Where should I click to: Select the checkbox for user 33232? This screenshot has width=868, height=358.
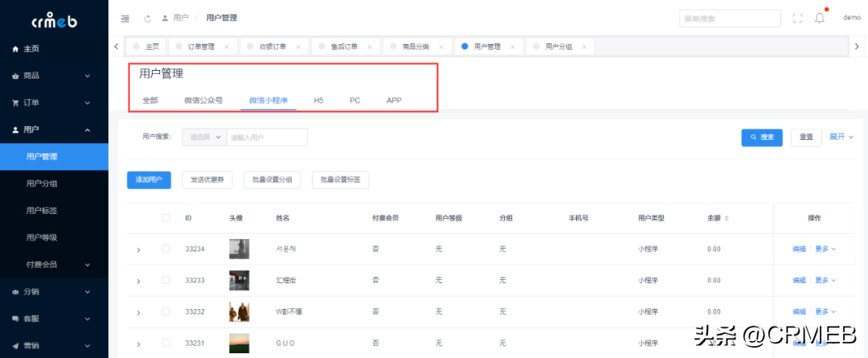[166, 311]
